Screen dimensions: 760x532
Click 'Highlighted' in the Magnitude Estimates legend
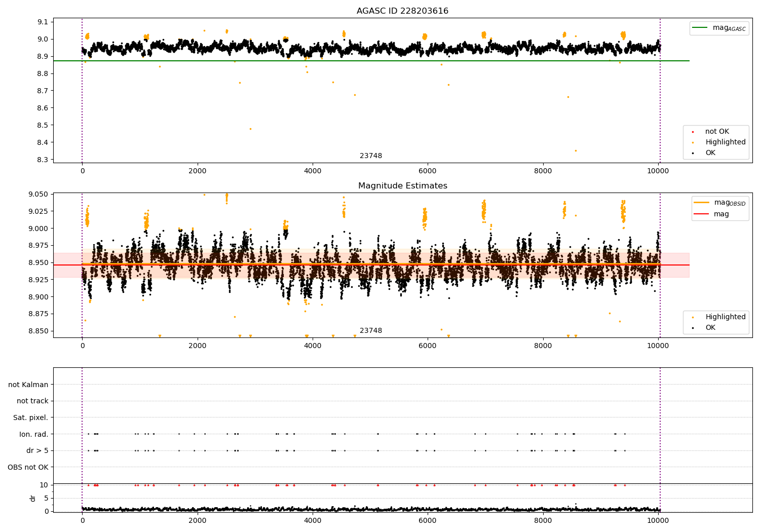(x=726, y=317)
